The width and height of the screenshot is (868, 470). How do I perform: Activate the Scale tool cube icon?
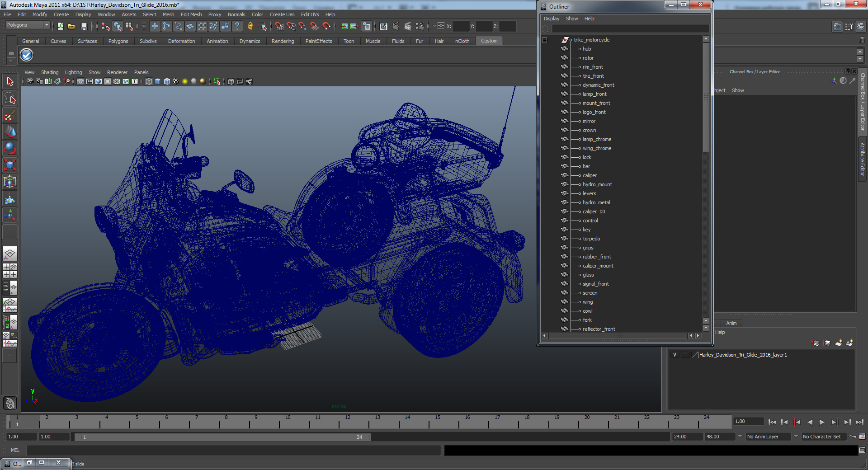pos(10,165)
